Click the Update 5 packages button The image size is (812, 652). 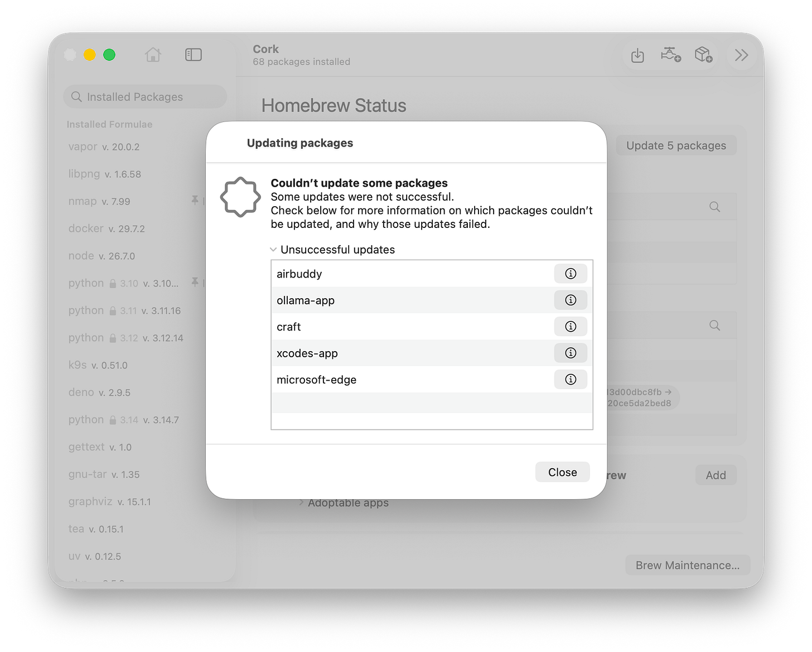[x=676, y=145]
